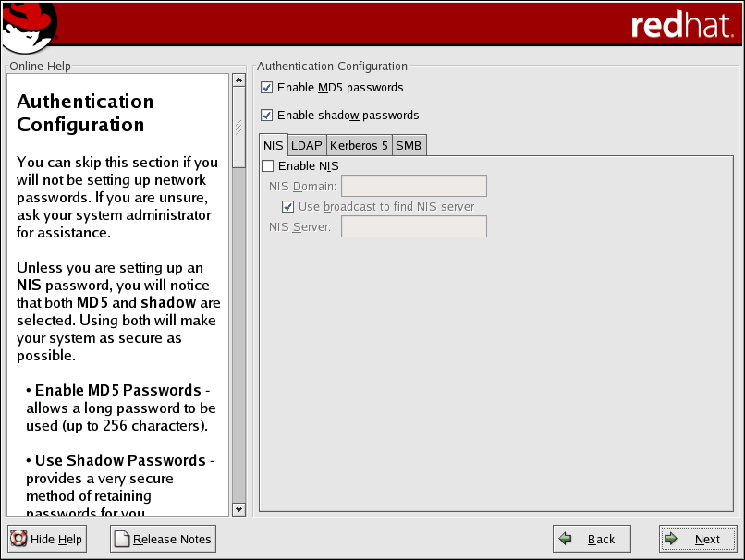Image resolution: width=745 pixels, height=560 pixels.
Task: Switch to the LDAP tab
Action: click(306, 146)
